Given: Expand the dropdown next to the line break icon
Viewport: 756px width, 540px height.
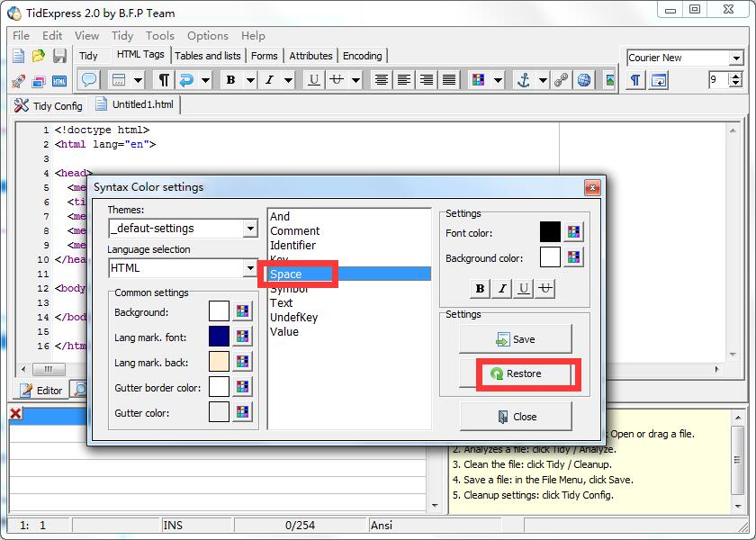Looking at the screenshot, I should click(205, 79).
